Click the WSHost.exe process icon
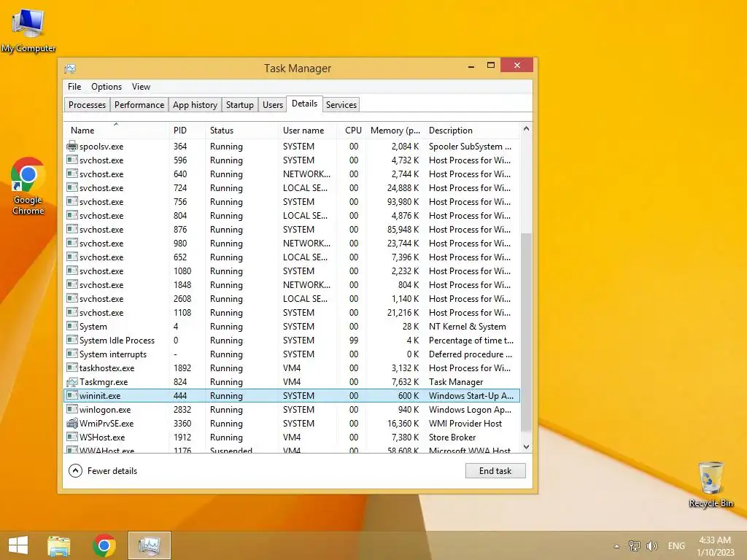This screenshot has height=560, width=747. (x=72, y=437)
